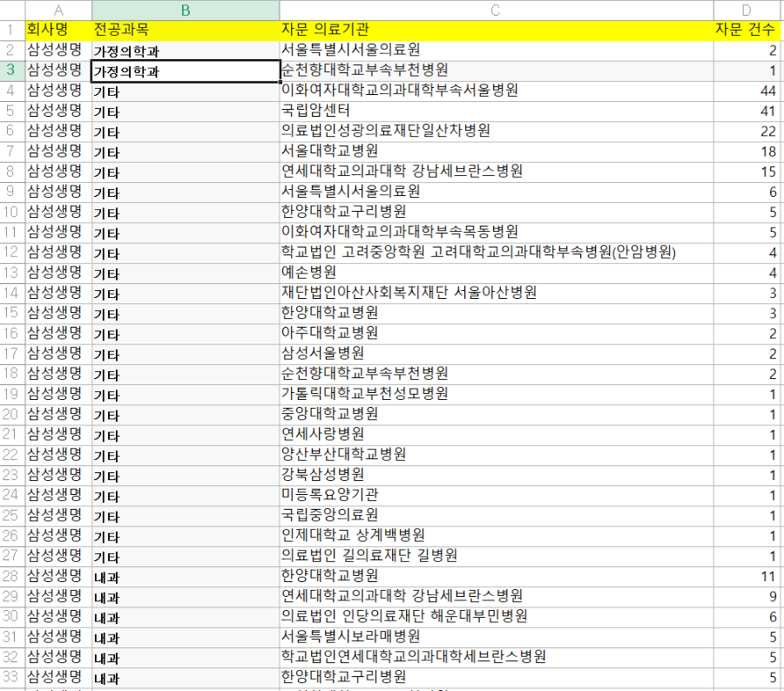Select 학교법인연세대학교의과대학세브란스병원 cell
This screenshot has width=784, height=691.
coord(496,658)
